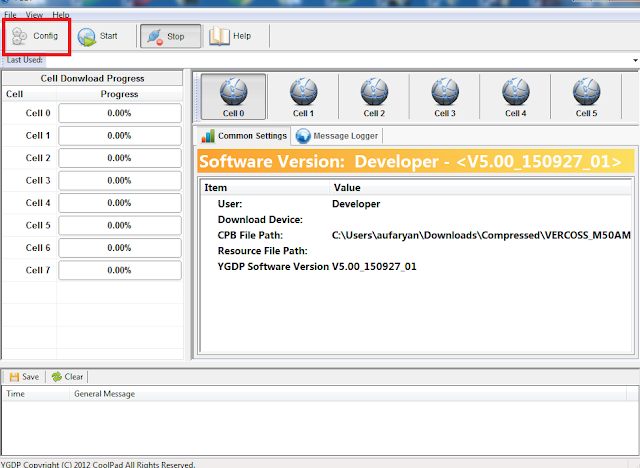Viewport: 640px width, 468px height.
Task: Select the Resource File Path: row
Action: click(x=416, y=251)
